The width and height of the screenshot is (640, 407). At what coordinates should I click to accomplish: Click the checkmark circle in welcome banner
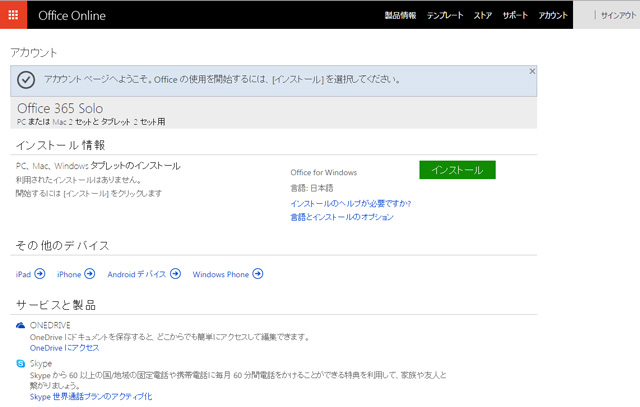point(26,80)
